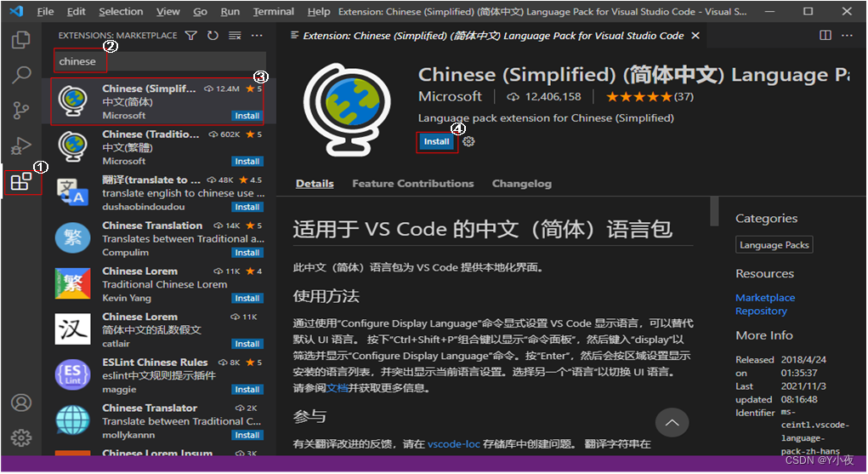Open the View menu
This screenshot has width=868, height=474.
click(167, 11)
